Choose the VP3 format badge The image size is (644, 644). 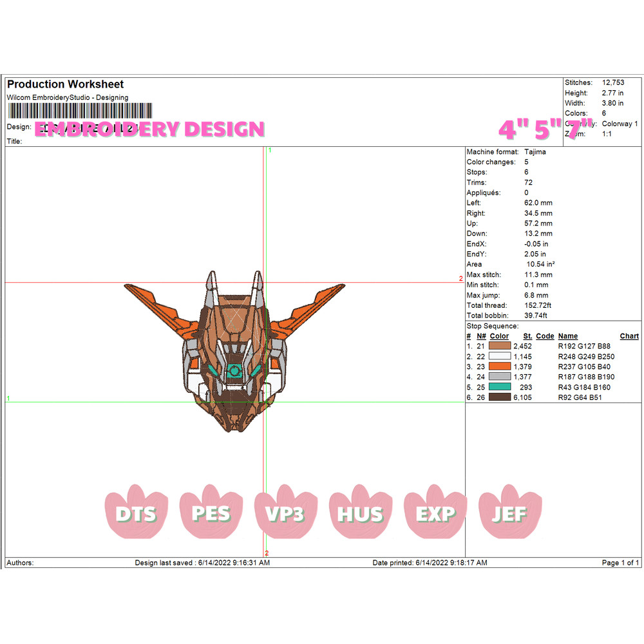coord(285,513)
